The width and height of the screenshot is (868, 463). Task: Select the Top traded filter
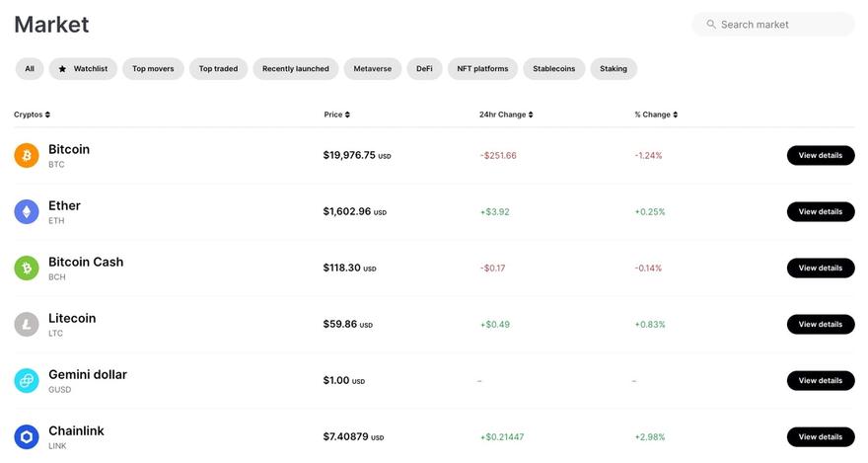click(218, 69)
